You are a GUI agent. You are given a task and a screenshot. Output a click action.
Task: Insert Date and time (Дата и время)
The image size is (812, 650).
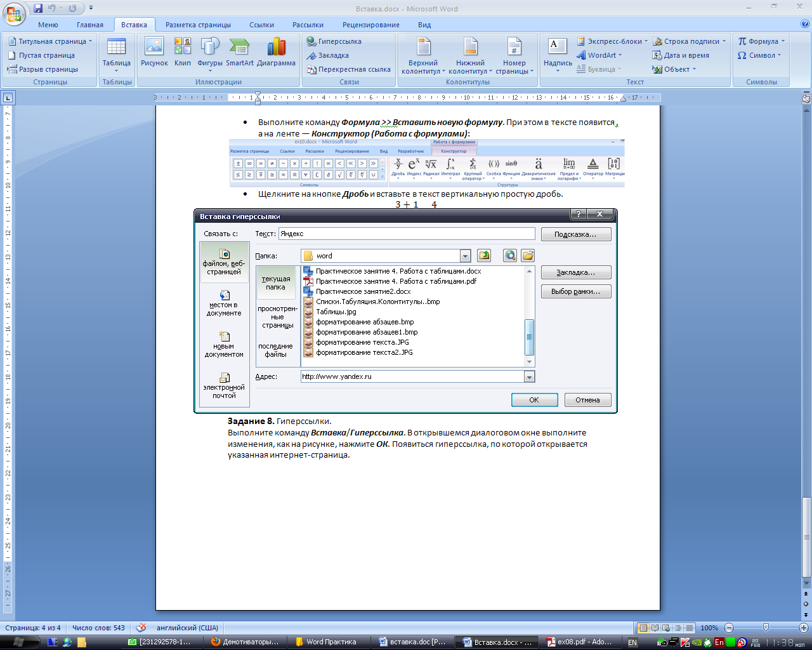tap(681, 55)
